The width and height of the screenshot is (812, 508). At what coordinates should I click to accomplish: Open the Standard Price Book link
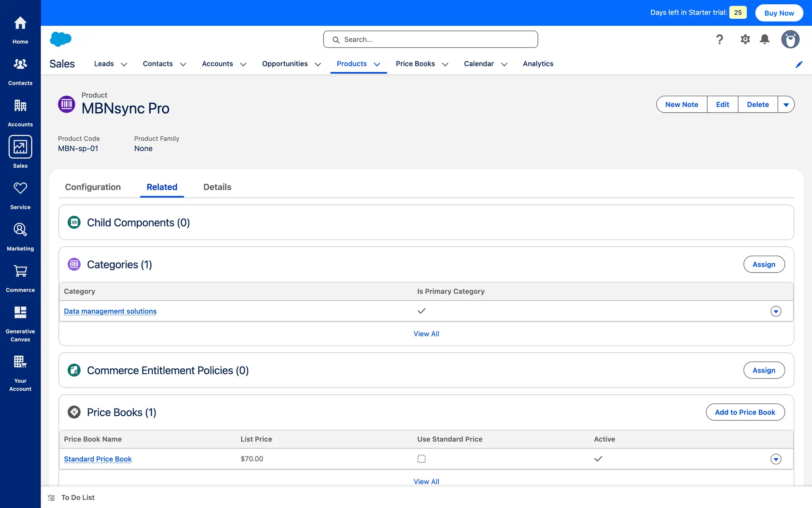click(x=98, y=459)
